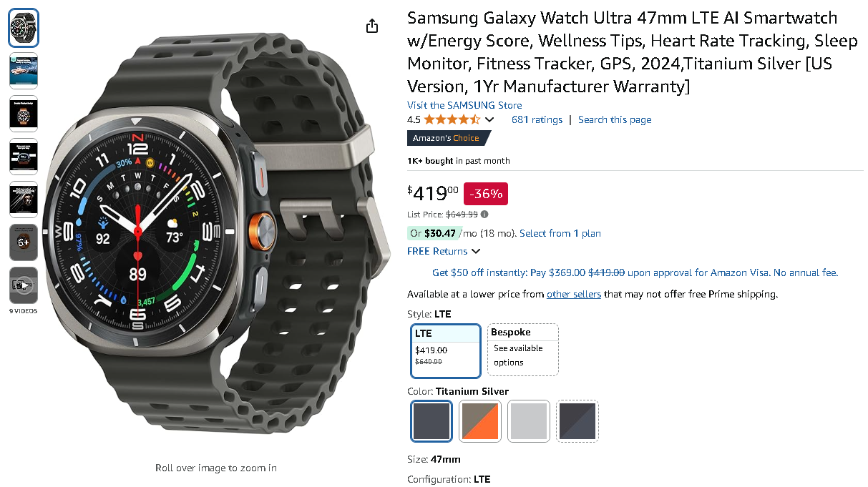The image size is (868, 487).
Task: Visit the SAMSUNG Store link
Action: point(464,105)
